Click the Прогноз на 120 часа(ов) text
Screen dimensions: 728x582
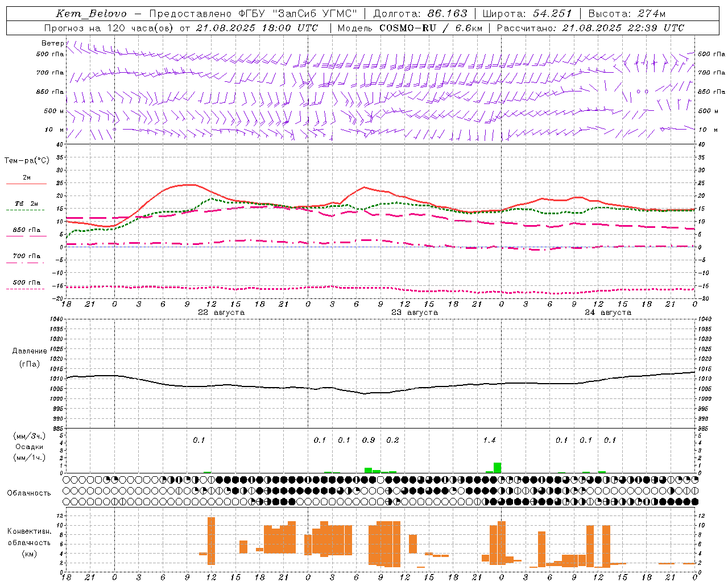point(110,28)
